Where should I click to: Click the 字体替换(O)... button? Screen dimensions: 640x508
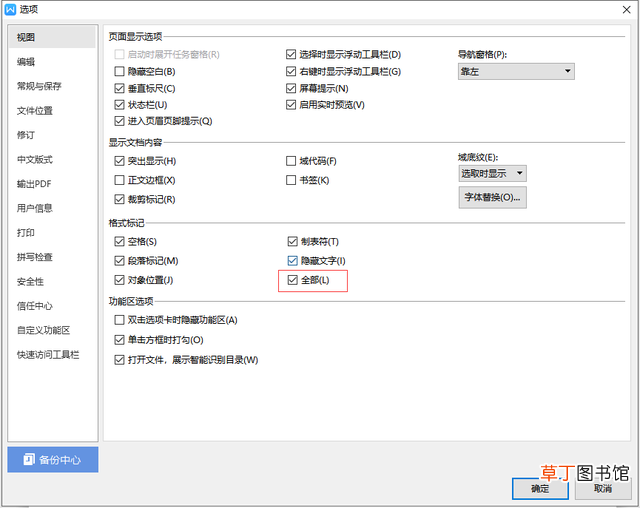[x=492, y=197]
